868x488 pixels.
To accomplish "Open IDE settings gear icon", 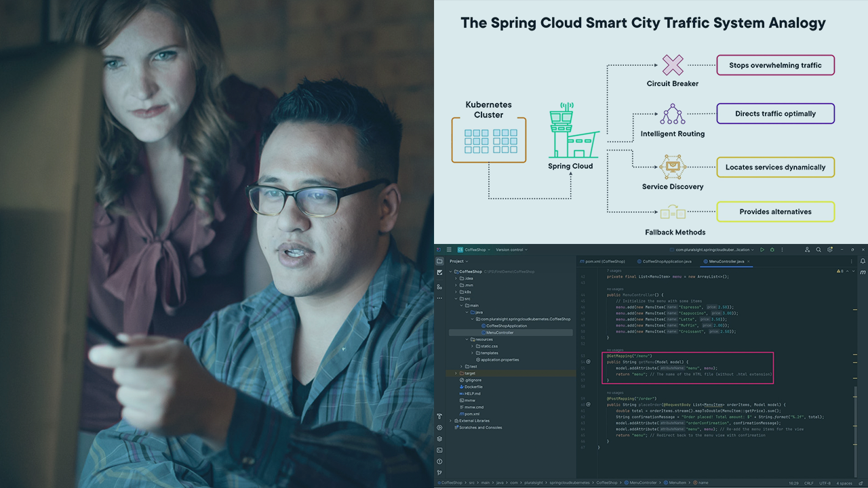I will point(829,249).
